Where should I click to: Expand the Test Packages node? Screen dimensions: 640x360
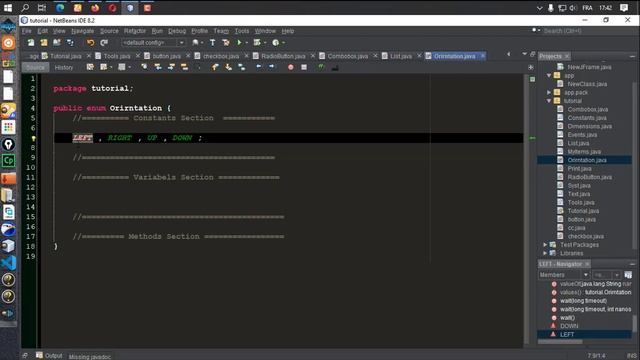click(x=545, y=244)
